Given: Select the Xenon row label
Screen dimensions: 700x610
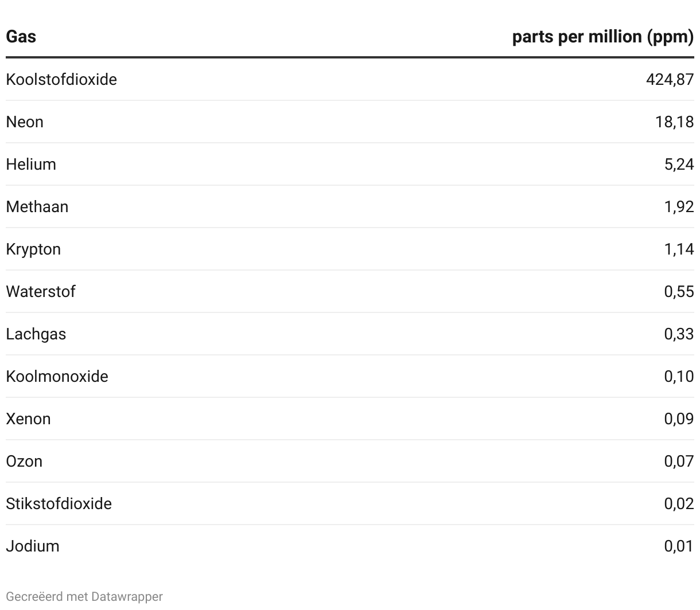Looking at the screenshot, I should tap(29, 419).
